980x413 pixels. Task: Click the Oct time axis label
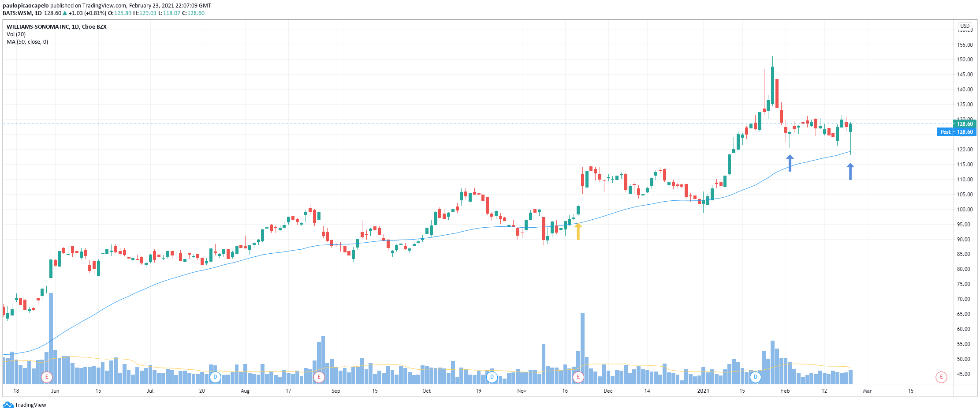click(426, 391)
